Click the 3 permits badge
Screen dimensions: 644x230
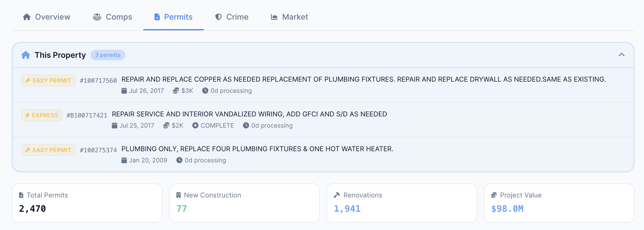[x=108, y=55]
